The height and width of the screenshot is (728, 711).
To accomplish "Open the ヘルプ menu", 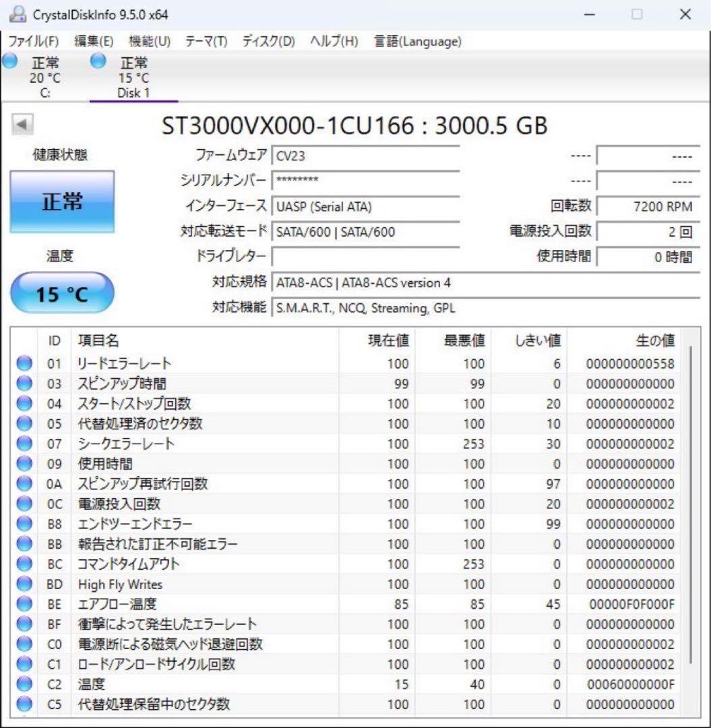I will (x=332, y=41).
